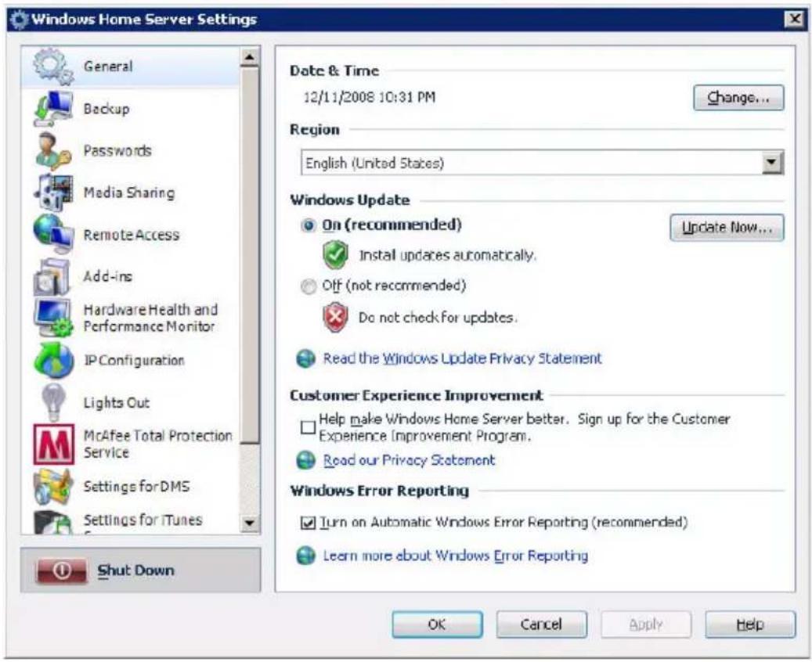The image size is (812, 662).
Task: Enable Customer Experience Improvement Program checkbox
Action: pos(308,427)
